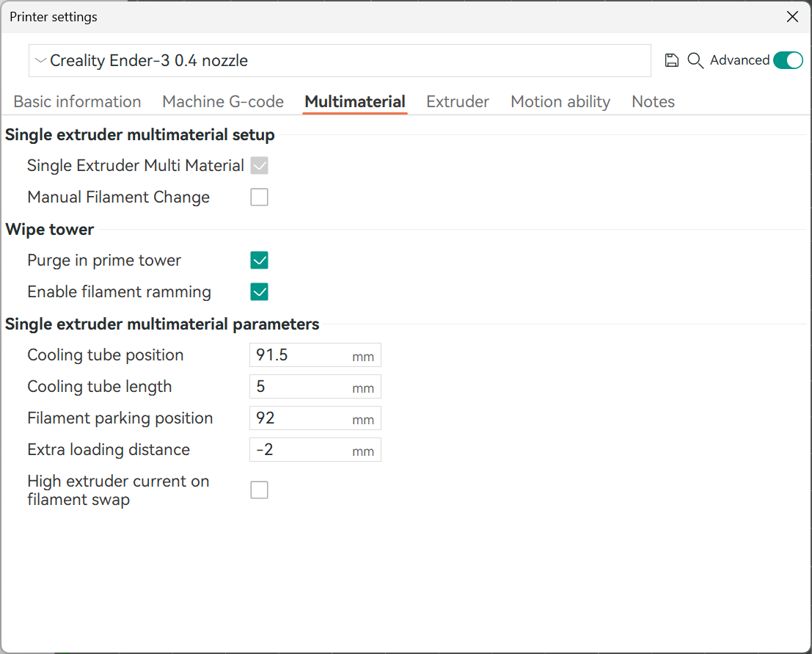Click the 'Cooling tube position' label
The height and width of the screenshot is (654, 812).
(x=106, y=355)
